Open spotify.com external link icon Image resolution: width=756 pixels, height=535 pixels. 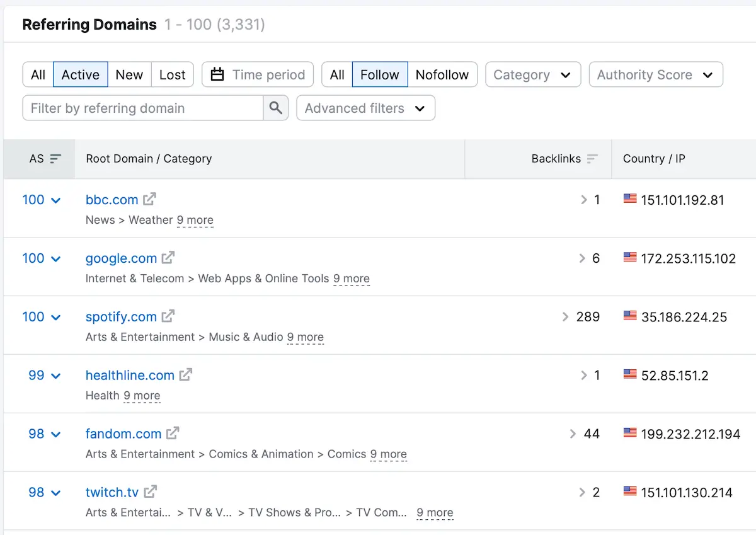pos(168,316)
